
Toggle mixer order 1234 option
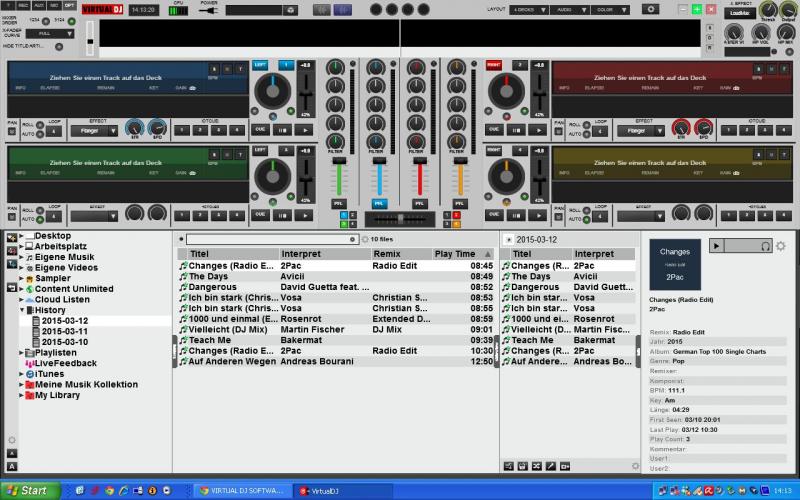coord(45,21)
